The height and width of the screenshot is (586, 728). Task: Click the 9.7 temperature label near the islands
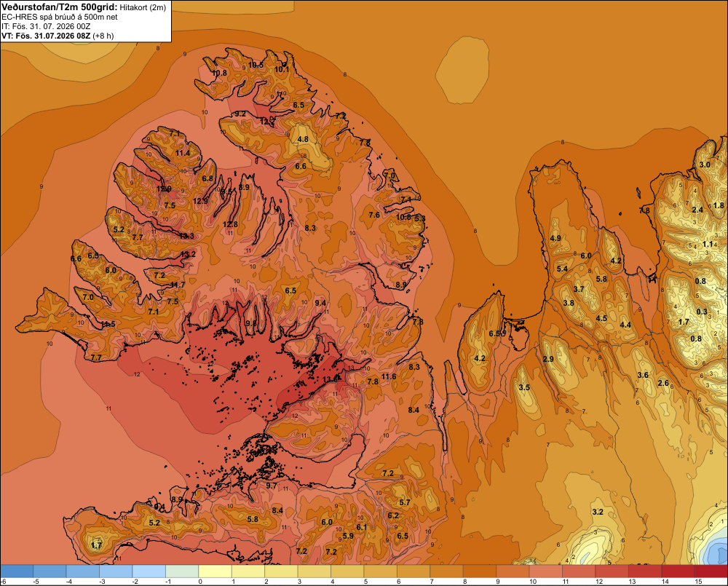coord(271,486)
